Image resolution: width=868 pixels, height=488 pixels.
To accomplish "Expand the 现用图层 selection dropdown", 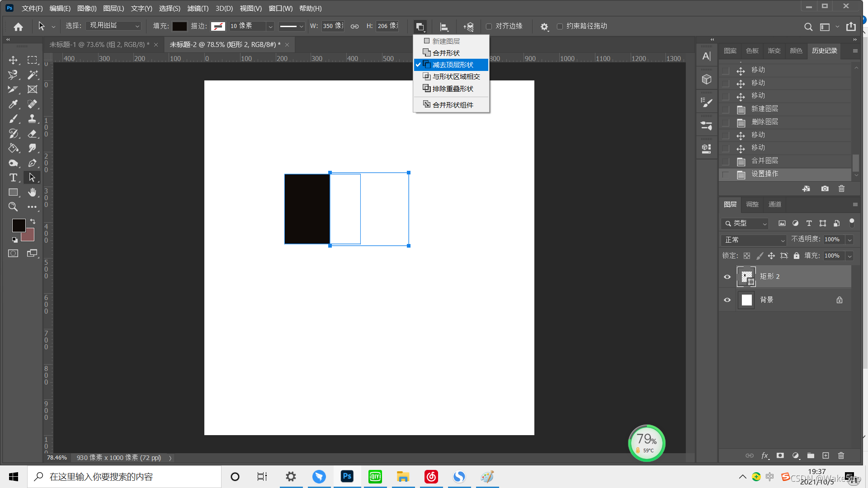I will pyautogui.click(x=114, y=26).
